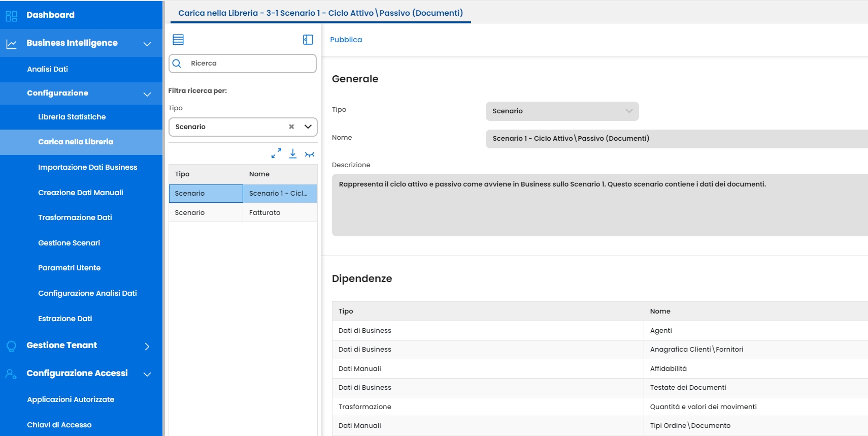Click the magnifier icon in the search box

pyautogui.click(x=177, y=64)
